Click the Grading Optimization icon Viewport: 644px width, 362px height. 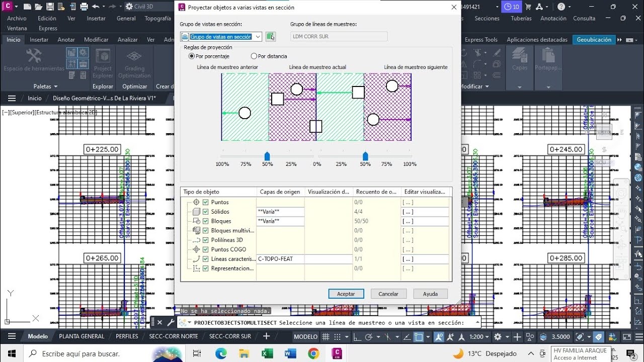coord(134,56)
